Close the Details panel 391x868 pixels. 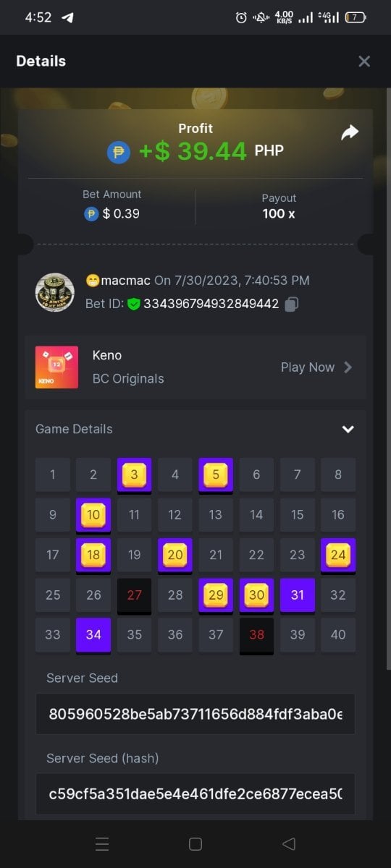(364, 61)
